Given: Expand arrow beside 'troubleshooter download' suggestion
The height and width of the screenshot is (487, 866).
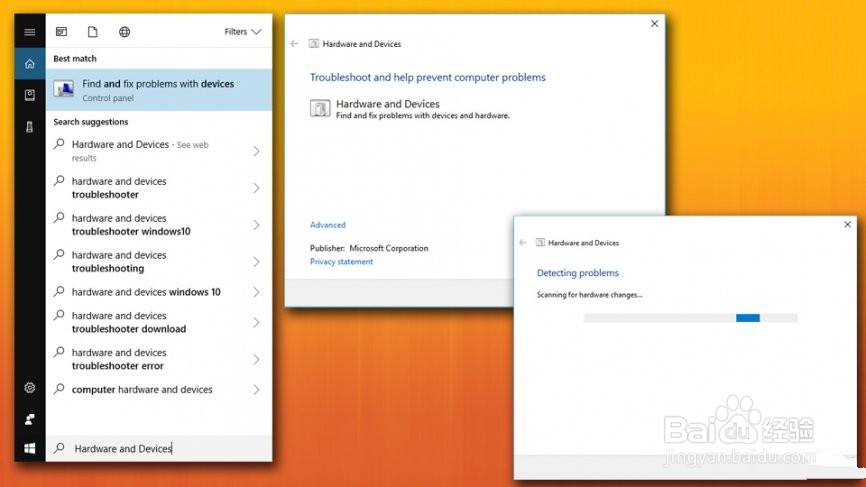Looking at the screenshot, I should [x=256, y=322].
